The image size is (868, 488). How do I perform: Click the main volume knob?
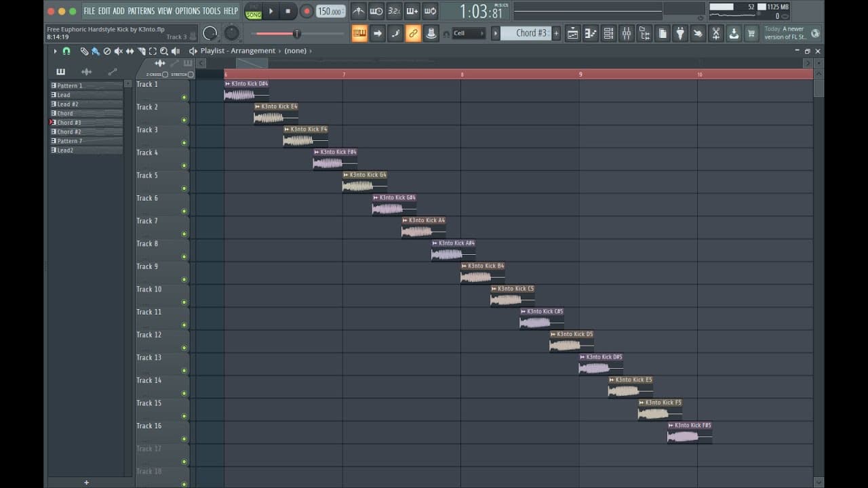pos(211,33)
